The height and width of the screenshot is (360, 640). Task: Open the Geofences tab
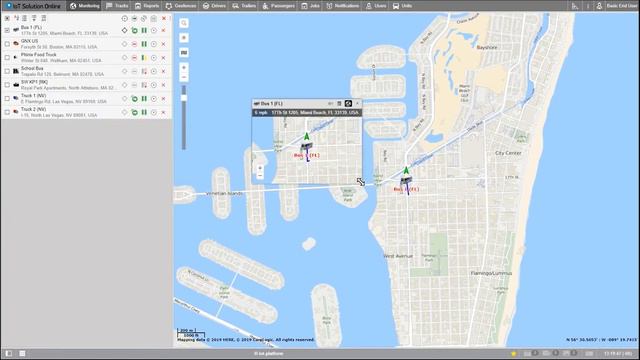[181, 6]
